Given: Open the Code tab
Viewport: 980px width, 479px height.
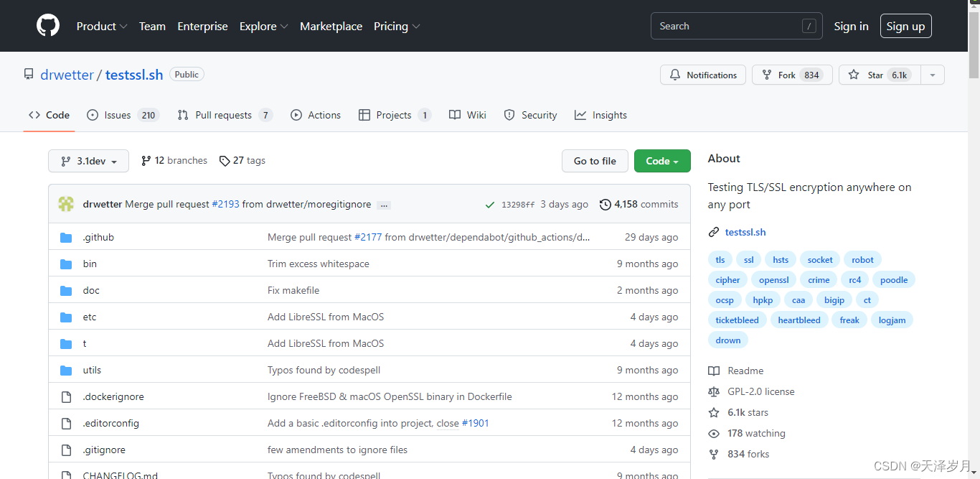Looking at the screenshot, I should pos(50,115).
